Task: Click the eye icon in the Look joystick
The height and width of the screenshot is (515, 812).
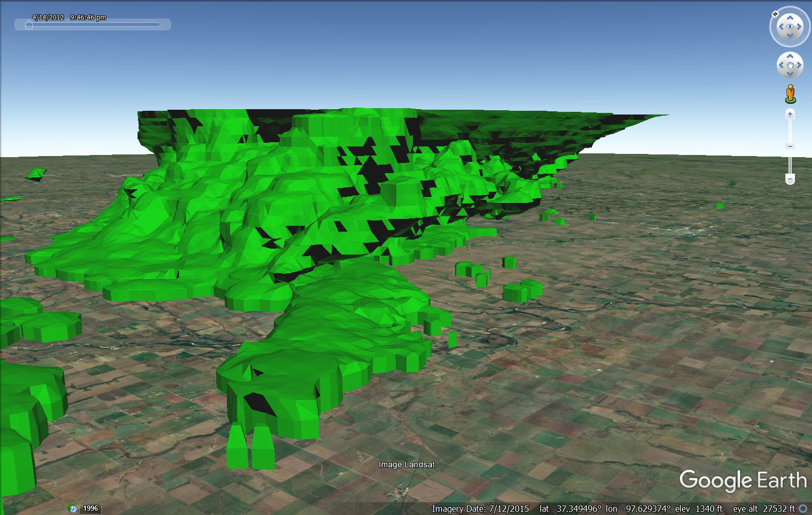Action: click(790, 26)
